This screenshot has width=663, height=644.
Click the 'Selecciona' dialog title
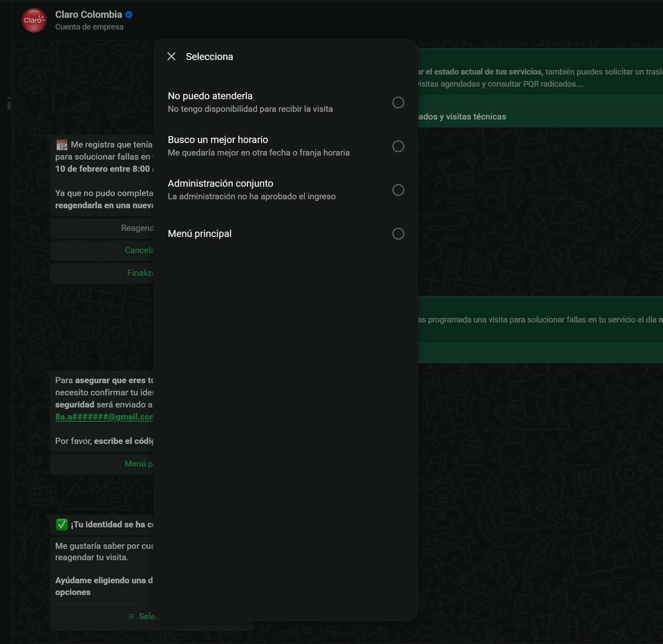pyautogui.click(x=209, y=56)
